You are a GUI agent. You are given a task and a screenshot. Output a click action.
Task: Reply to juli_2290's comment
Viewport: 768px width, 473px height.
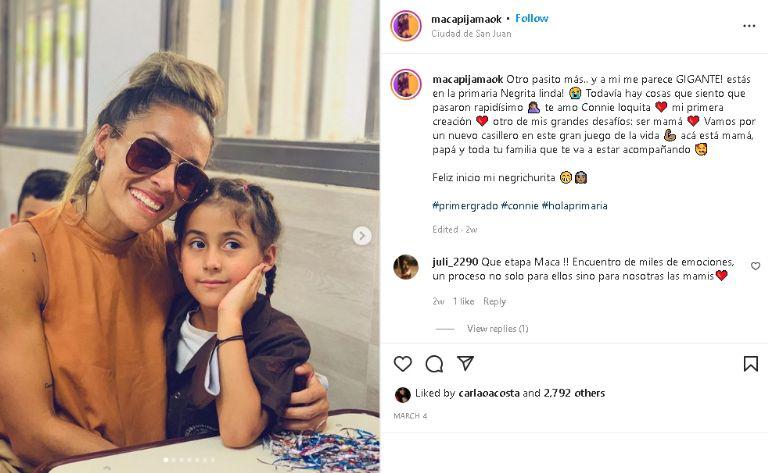(494, 301)
